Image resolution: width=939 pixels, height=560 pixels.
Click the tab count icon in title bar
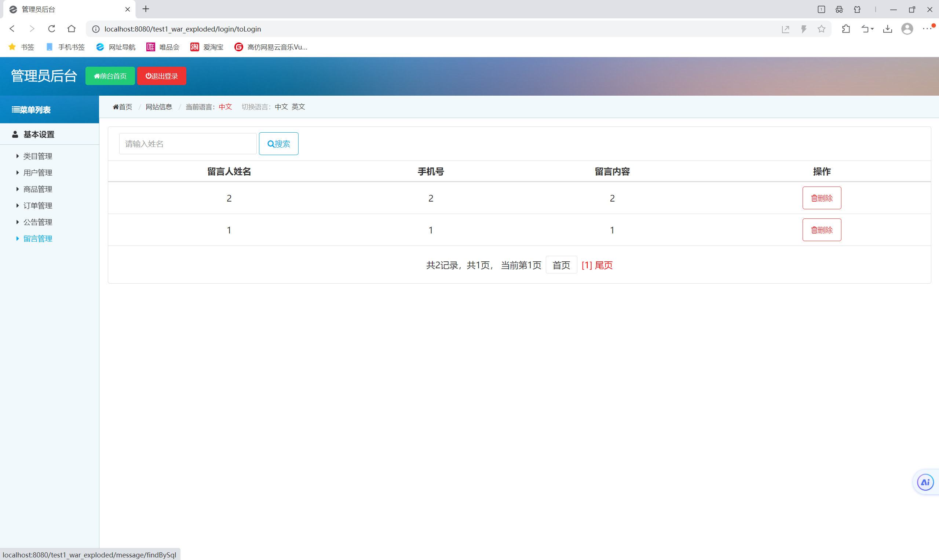coord(821,10)
